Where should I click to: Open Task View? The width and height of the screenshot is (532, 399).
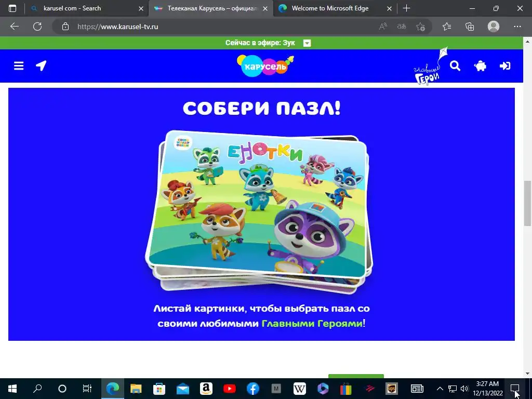(87, 389)
